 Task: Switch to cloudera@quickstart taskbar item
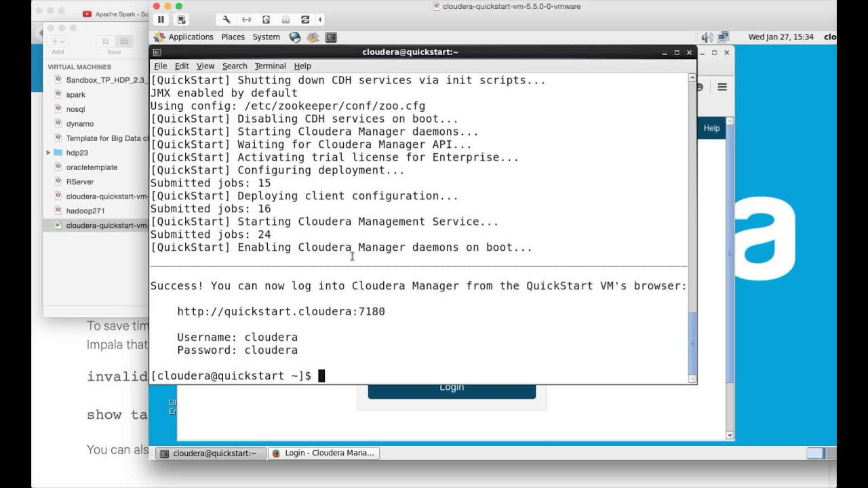point(211,453)
